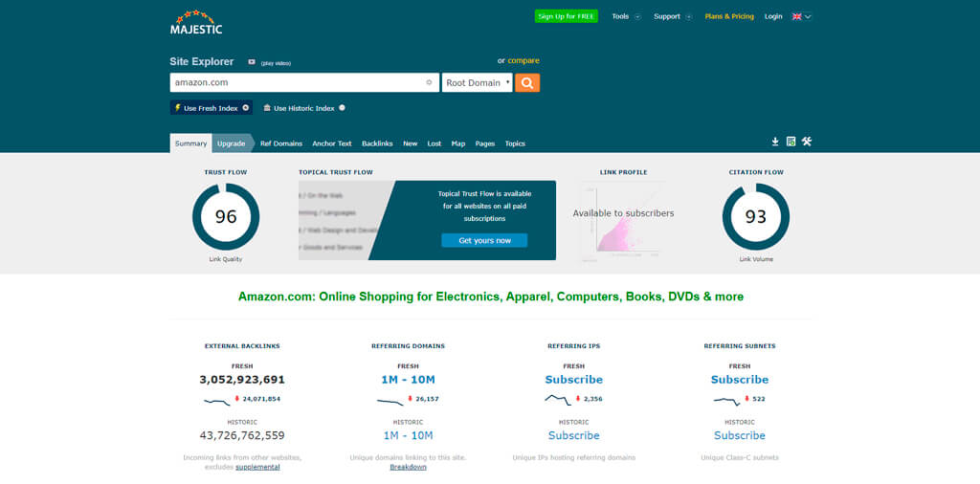980x484 pixels.
Task: Click fresh Referring IPs Subscribe link
Action: 574,380
